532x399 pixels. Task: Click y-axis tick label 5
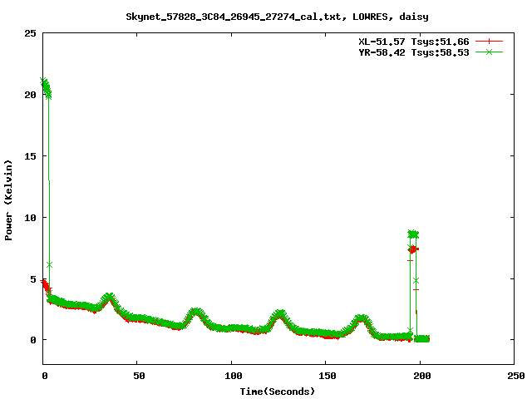(x=33, y=279)
